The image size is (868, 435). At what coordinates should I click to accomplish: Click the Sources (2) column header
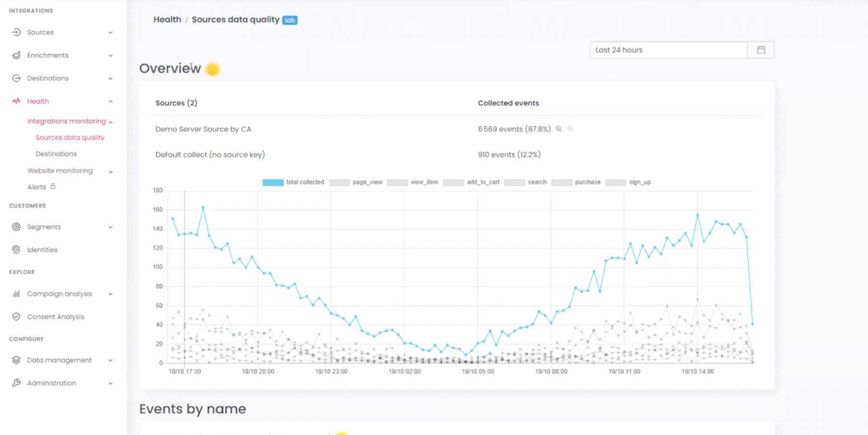click(176, 103)
